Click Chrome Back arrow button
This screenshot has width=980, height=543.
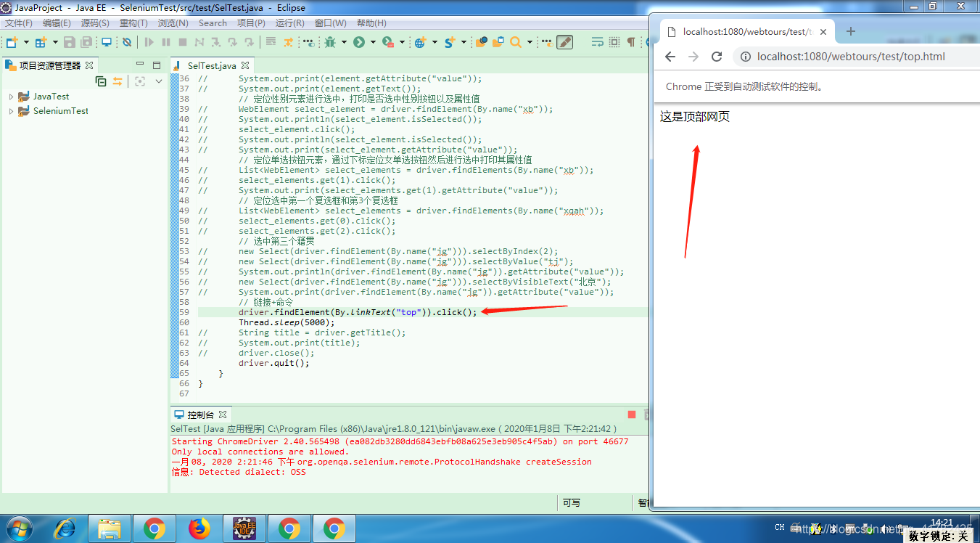(x=670, y=57)
